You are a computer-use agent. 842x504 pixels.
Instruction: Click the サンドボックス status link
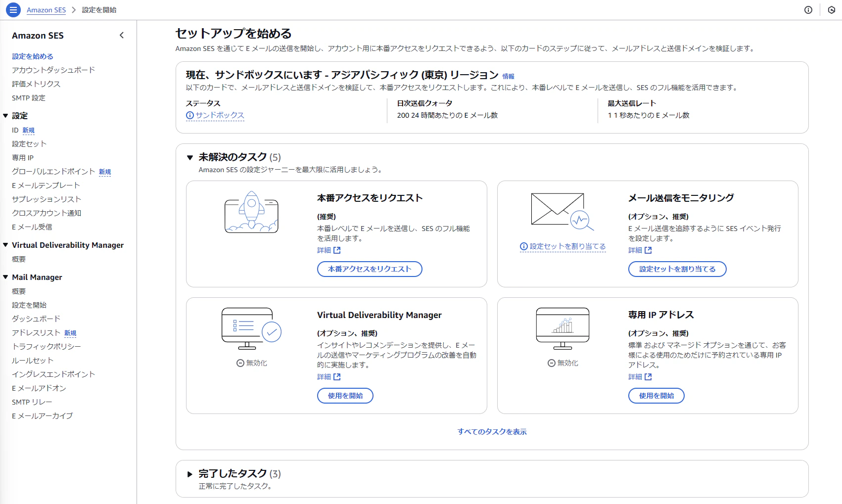[220, 115]
